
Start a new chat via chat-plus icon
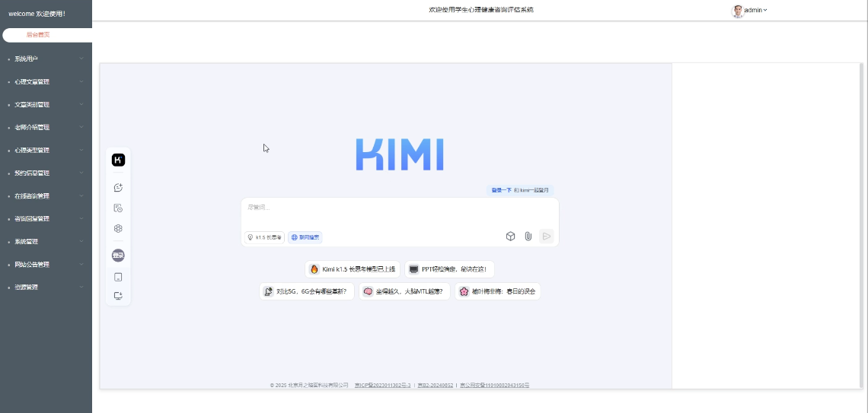click(118, 187)
